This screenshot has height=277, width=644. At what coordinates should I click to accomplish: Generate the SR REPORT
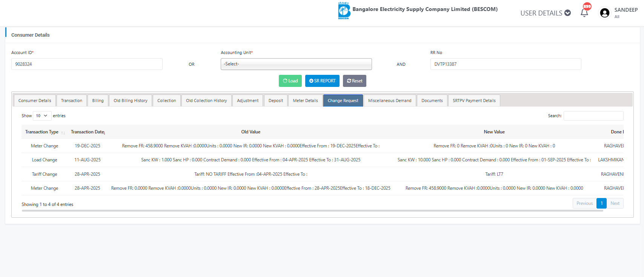[x=322, y=81]
